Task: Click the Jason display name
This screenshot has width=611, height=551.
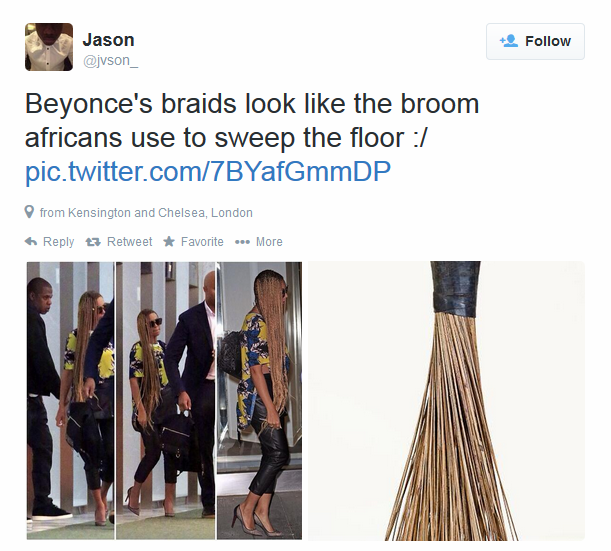Action: pos(108,40)
